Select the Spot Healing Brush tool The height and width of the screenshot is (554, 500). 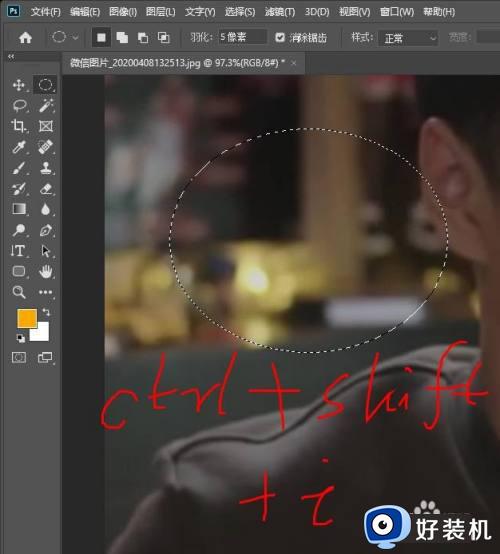point(46,147)
